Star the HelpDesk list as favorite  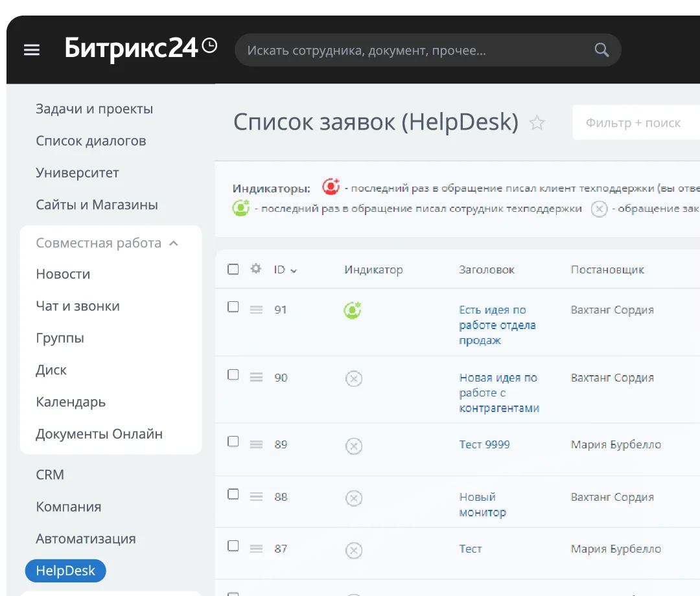coord(537,123)
